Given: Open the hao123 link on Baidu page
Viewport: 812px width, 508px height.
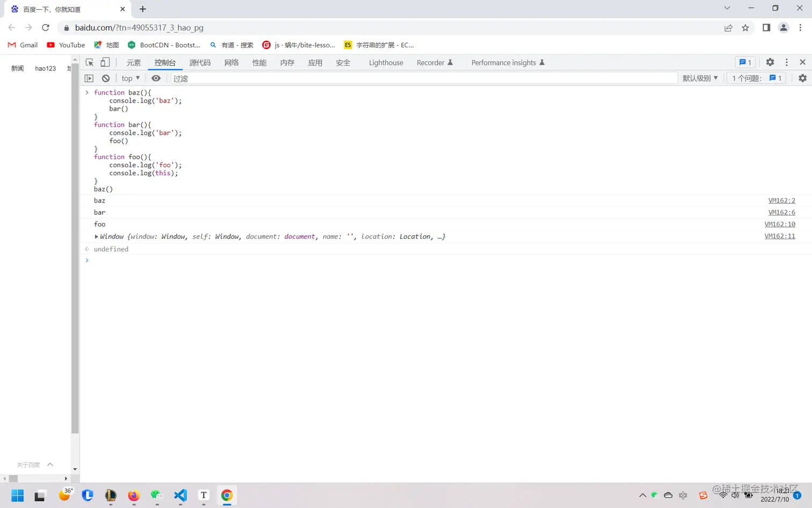Looking at the screenshot, I should pos(46,68).
